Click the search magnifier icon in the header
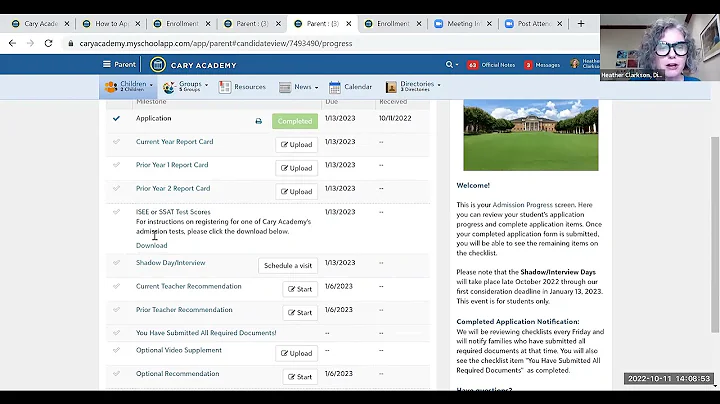The image size is (720, 404). [x=449, y=65]
